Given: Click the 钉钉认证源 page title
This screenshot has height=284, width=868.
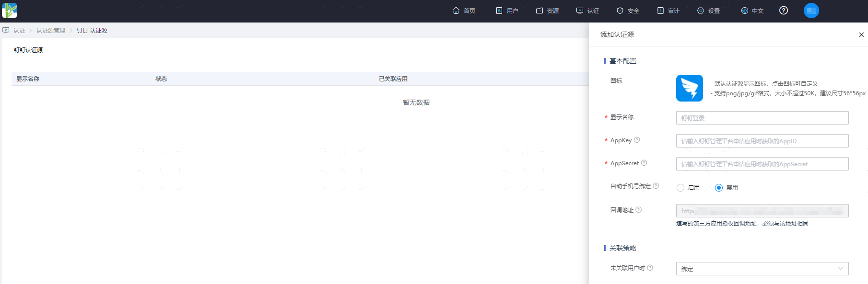Looking at the screenshot, I should 28,50.
